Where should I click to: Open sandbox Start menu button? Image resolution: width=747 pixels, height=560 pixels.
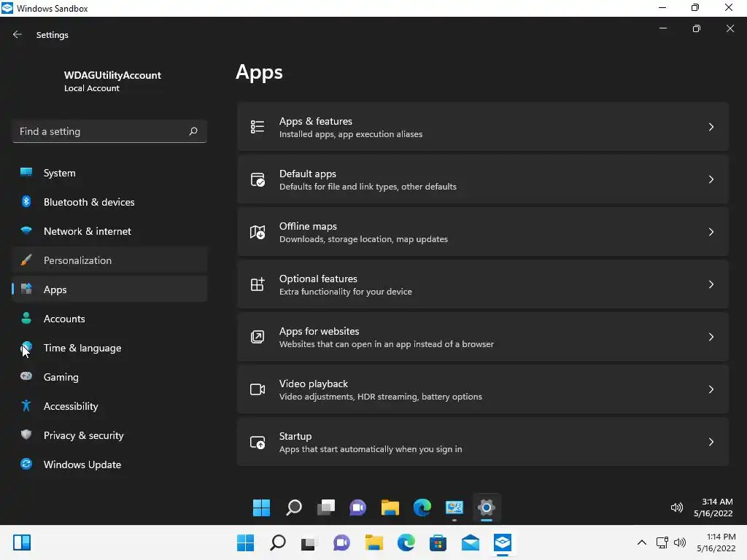click(x=261, y=507)
